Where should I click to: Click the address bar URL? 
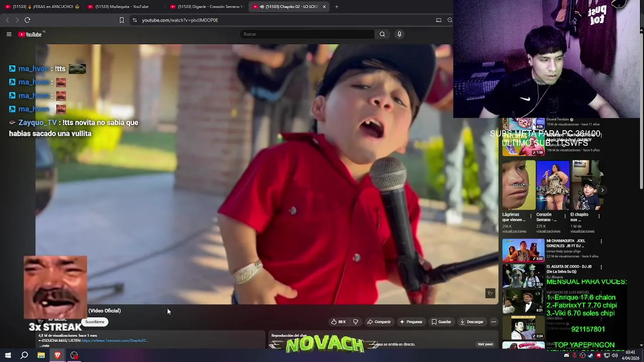point(180,20)
